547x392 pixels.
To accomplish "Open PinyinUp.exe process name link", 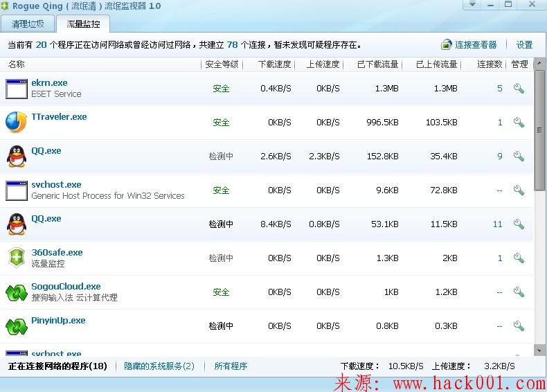I will [x=58, y=320].
